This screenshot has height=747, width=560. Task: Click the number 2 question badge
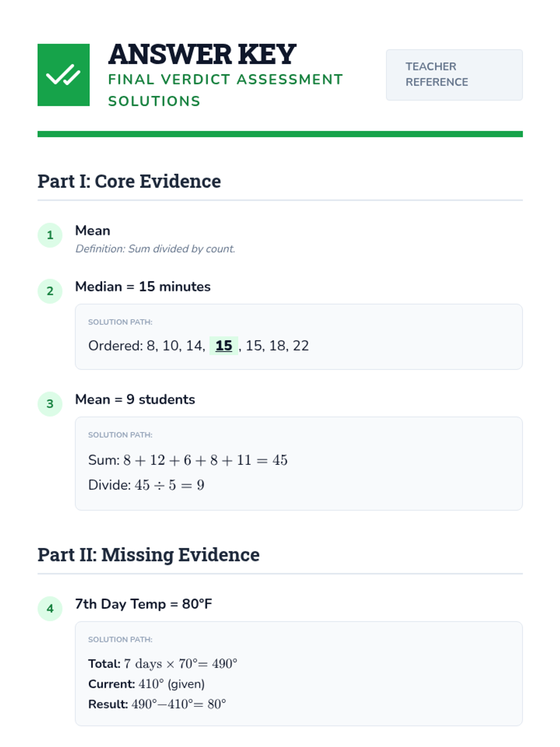tap(50, 291)
